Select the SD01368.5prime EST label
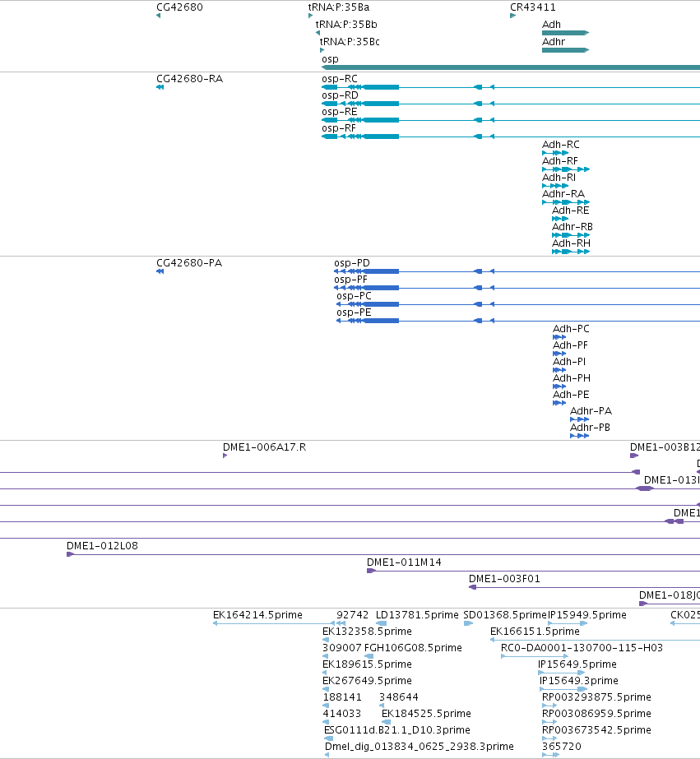 [505, 615]
